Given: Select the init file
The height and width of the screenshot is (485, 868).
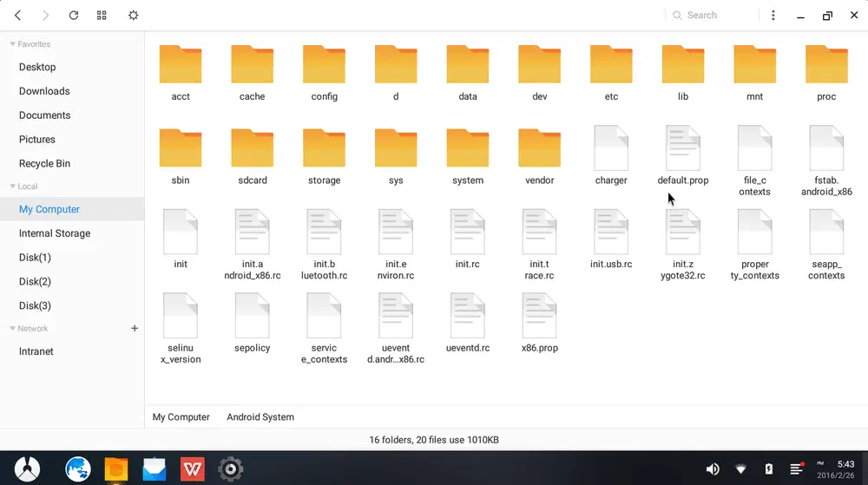Looking at the screenshot, I should 181,240.
